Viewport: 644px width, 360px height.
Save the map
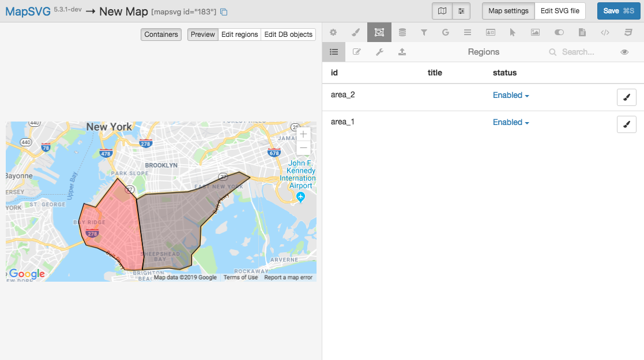619,11
